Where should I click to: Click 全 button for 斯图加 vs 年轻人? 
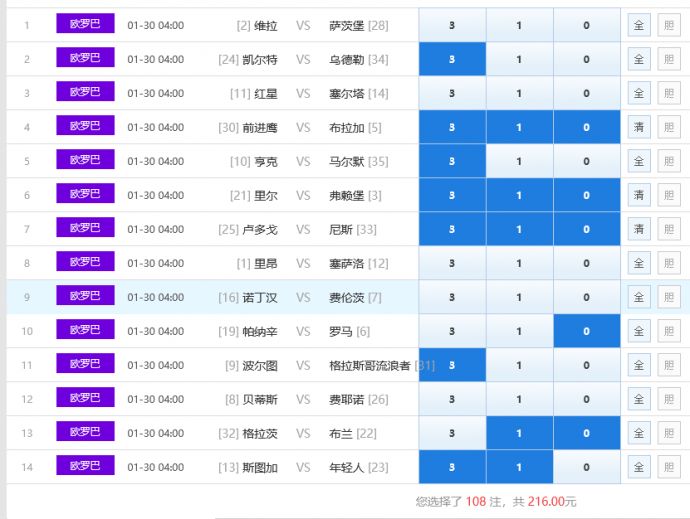tap(639, 467)
